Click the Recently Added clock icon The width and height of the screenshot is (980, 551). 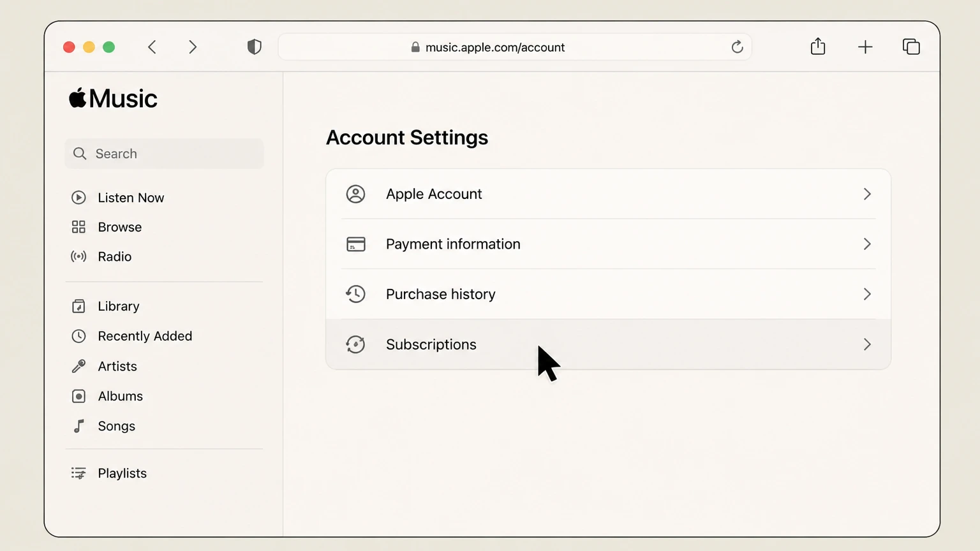coord(78,336)
